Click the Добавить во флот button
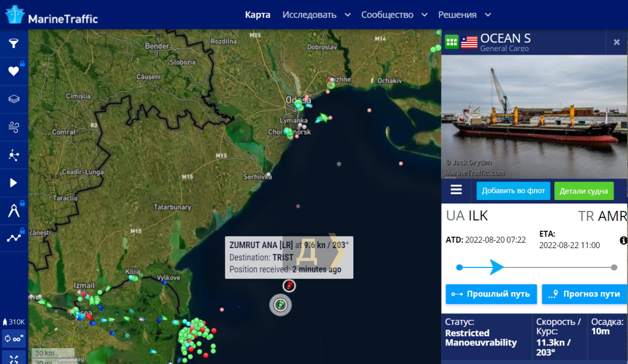The height and width of the screenshot is (364, 628). pos(513,191)
